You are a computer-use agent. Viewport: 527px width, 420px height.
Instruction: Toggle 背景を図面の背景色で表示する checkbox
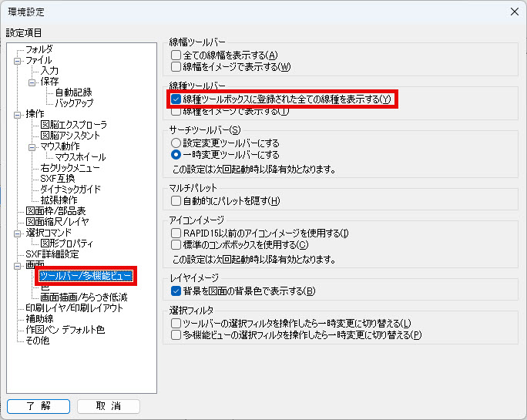[x=176, y=291]
